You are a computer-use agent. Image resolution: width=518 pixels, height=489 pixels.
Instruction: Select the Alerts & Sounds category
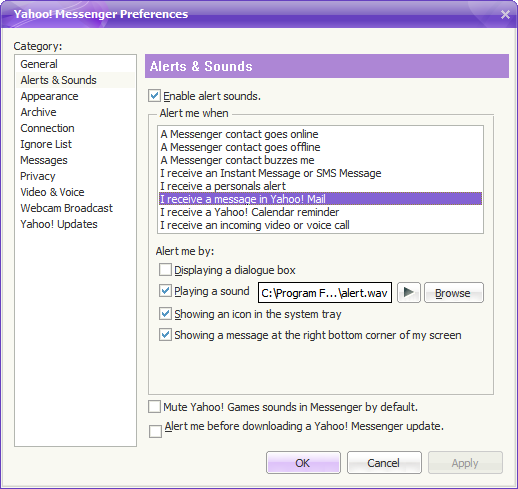(x=75, y=80)
